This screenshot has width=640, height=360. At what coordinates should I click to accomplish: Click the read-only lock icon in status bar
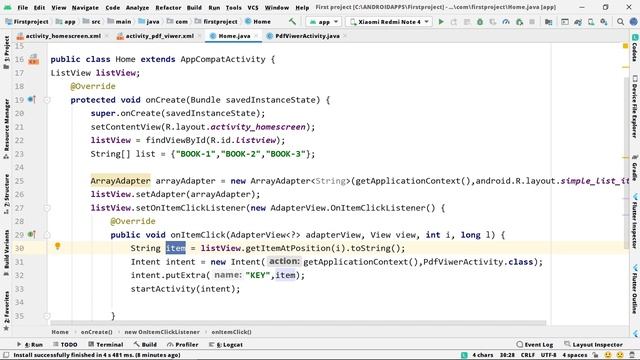(596, 355)
